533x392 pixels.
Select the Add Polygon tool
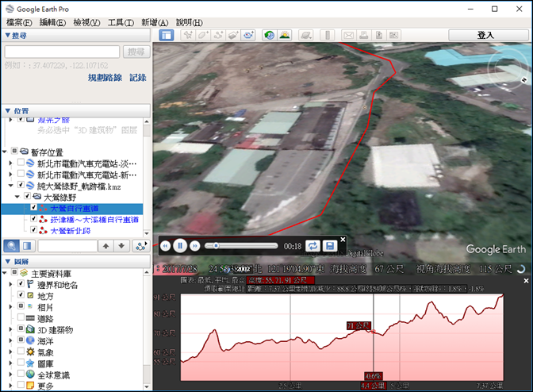click(203, 35)
